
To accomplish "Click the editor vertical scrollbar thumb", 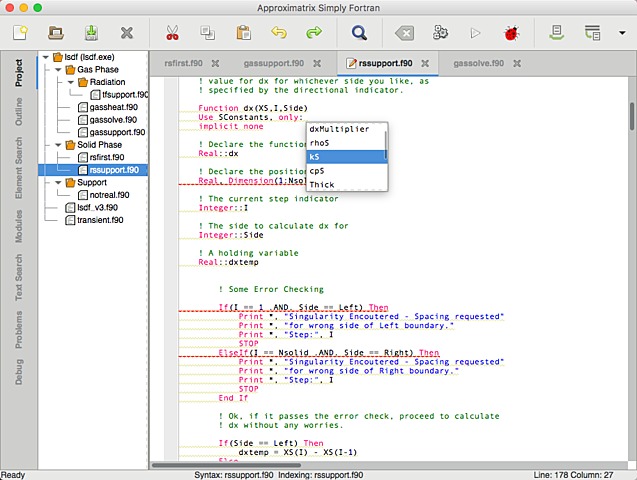I will click(x=632, y=117).
